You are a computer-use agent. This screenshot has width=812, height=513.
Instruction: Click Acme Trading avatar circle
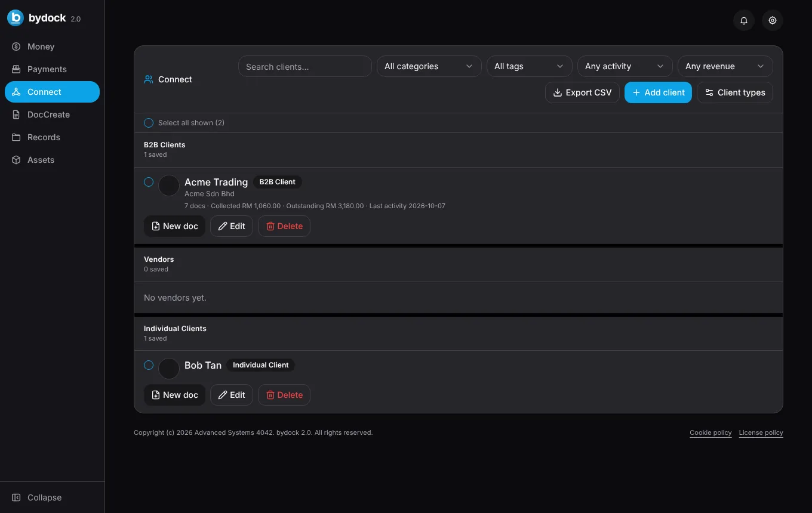(169, 186)
